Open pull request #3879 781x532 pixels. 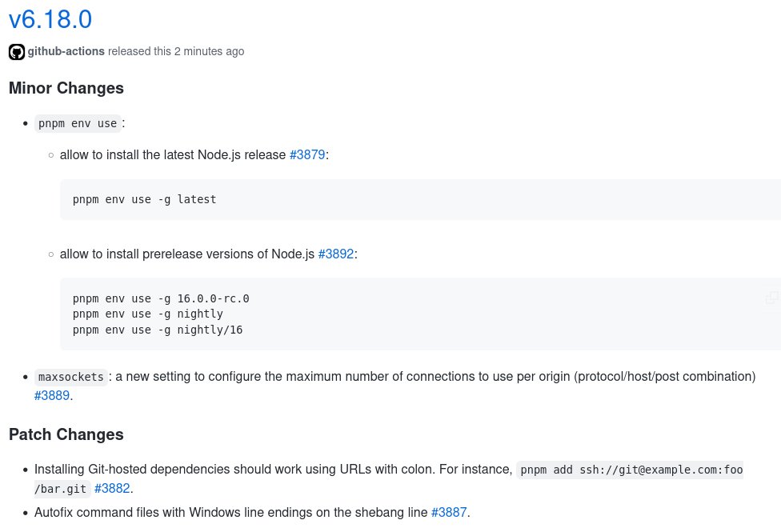point(307,154)
